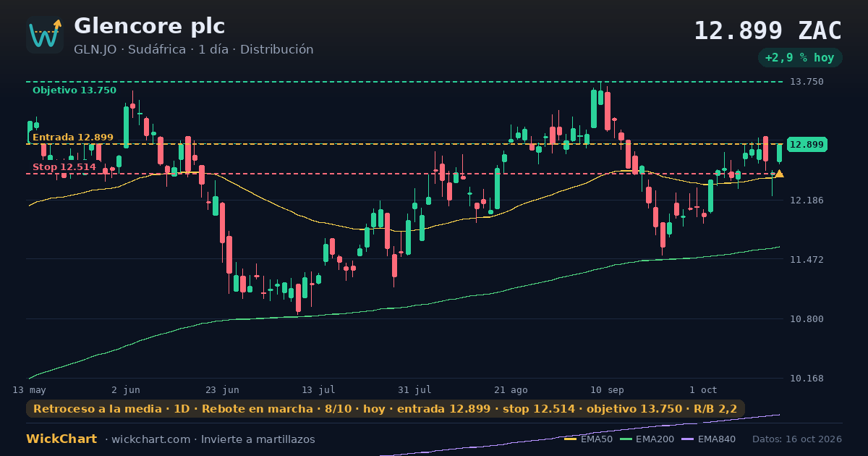Click the 10 sep date label
Image resolution: width=868 pixels, height=456 pixels.
pos(607,389)
